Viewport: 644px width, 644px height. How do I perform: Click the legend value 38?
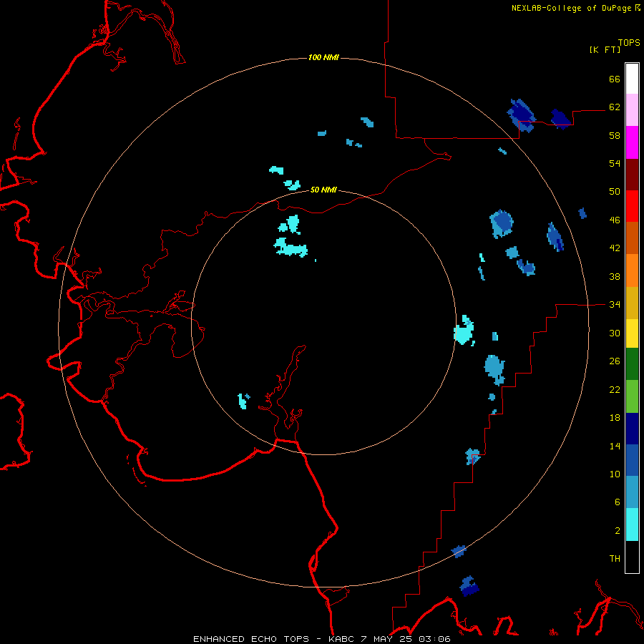point(615,277)
